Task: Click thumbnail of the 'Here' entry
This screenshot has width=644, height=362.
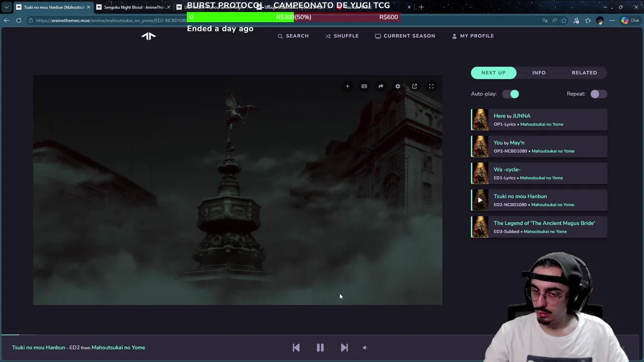Action: click(x=480, y=120)
